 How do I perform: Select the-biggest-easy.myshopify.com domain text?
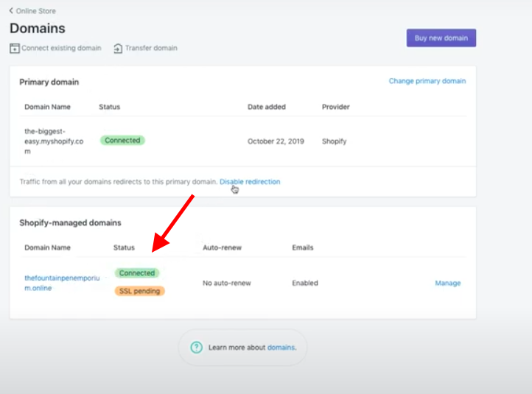pyautogui.click(x=54, y=141)
